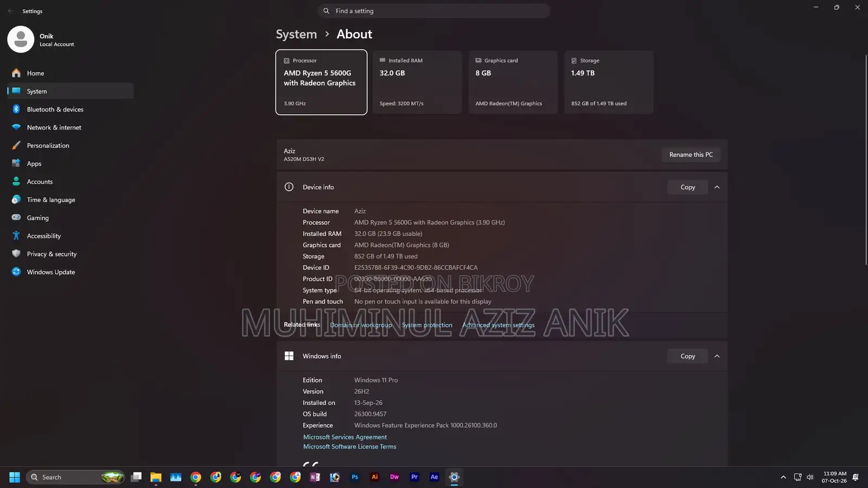868x488 pixels.
Task: Select Accounts in the sidebar
Action: click(x=71, y=182)
